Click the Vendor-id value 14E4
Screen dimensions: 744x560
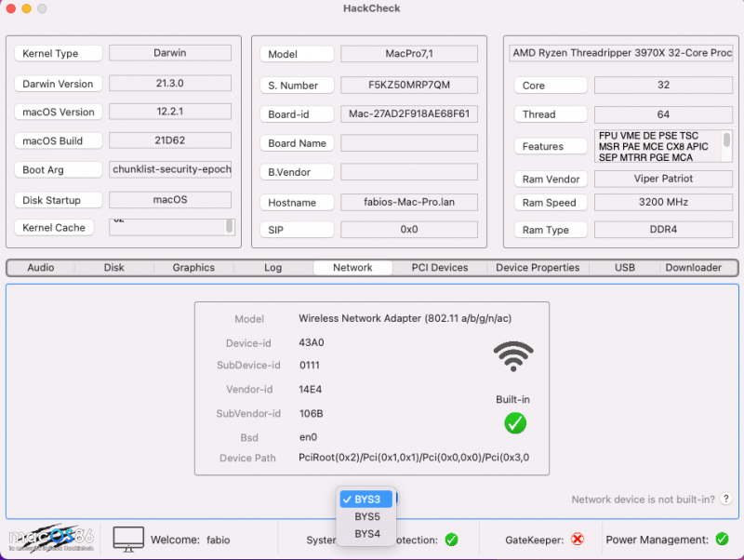(311, 390)
